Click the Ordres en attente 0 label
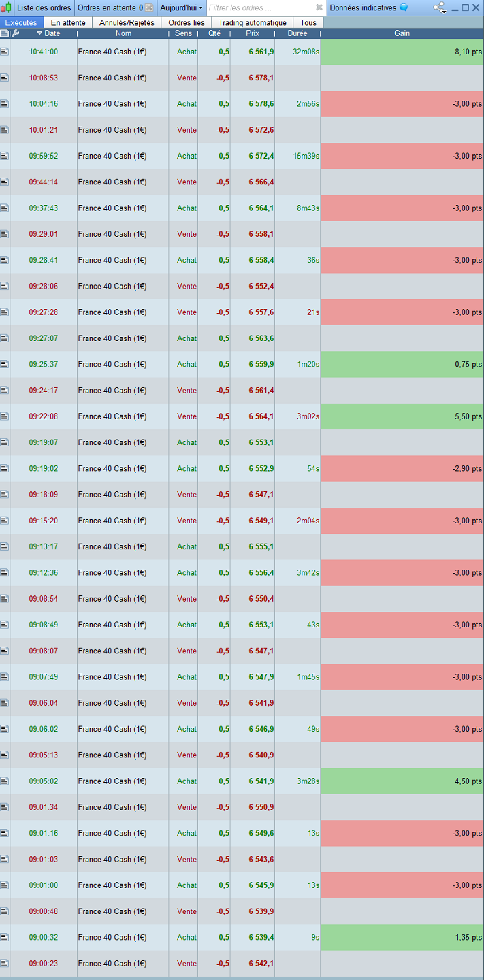The width and height of the screenshot is (484, 980). [110, 7]
